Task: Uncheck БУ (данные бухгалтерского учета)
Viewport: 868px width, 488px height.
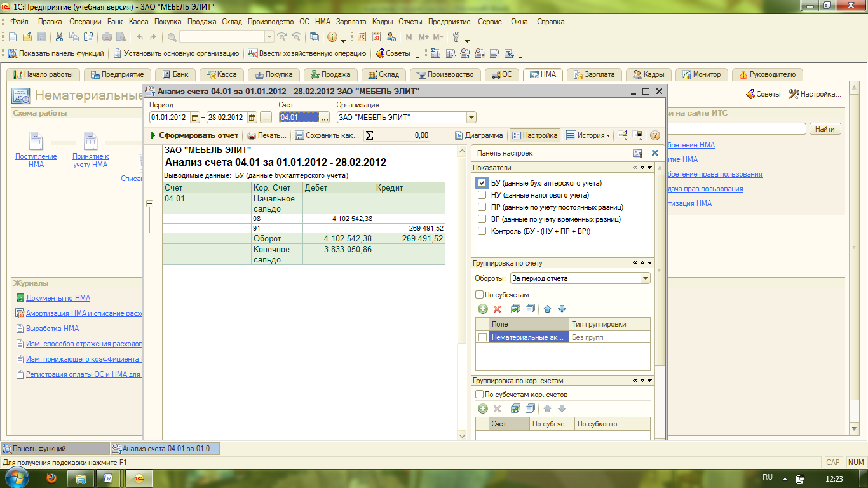Action: tap(482, 183)
